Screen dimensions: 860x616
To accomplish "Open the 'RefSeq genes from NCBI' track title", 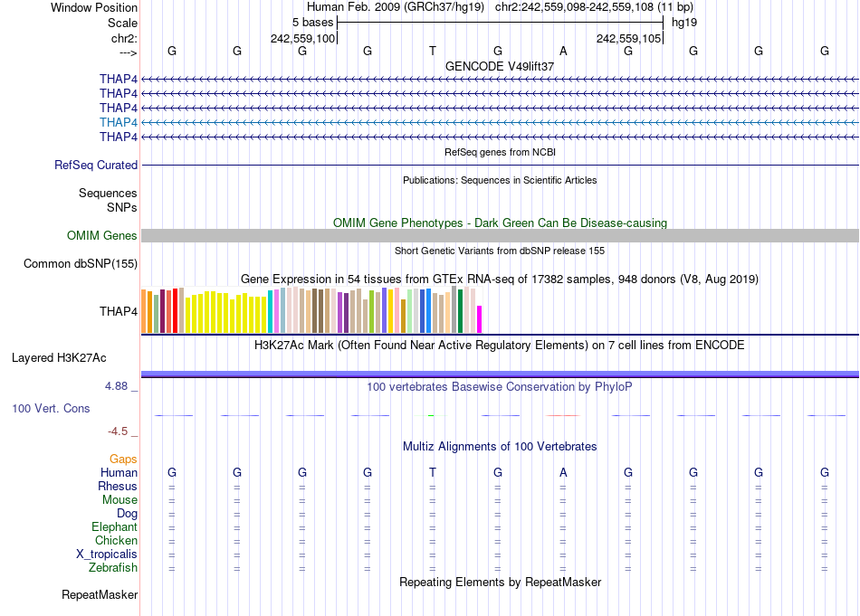I will pyautogui.click(x=500, y=152).
